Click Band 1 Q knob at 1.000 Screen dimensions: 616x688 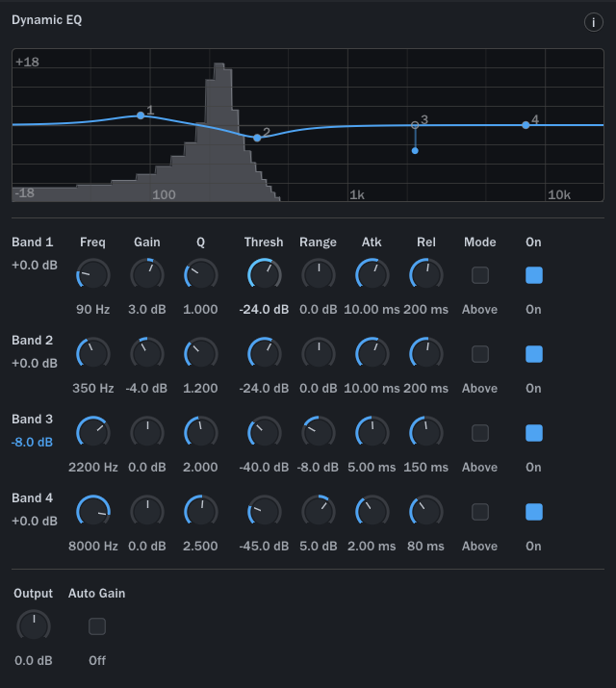200,275
